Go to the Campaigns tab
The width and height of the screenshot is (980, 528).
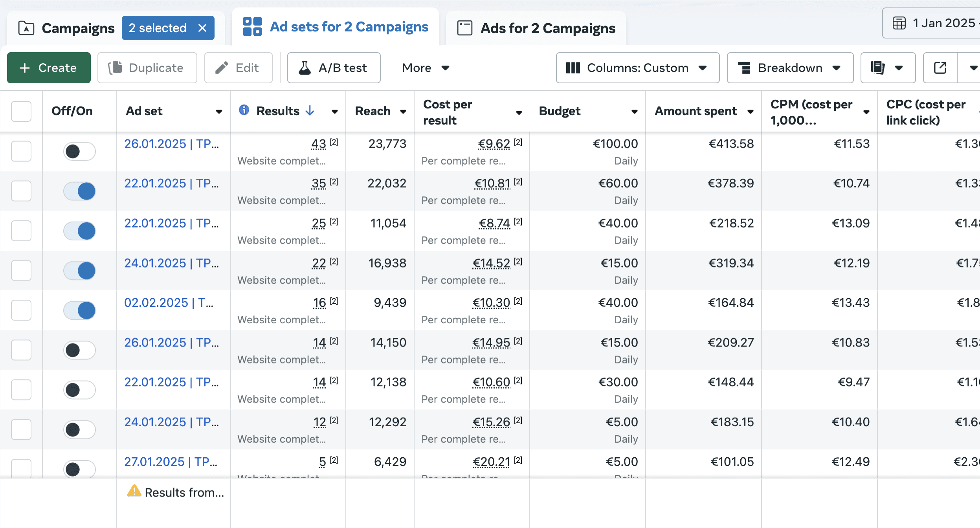(x=67, y=28)
